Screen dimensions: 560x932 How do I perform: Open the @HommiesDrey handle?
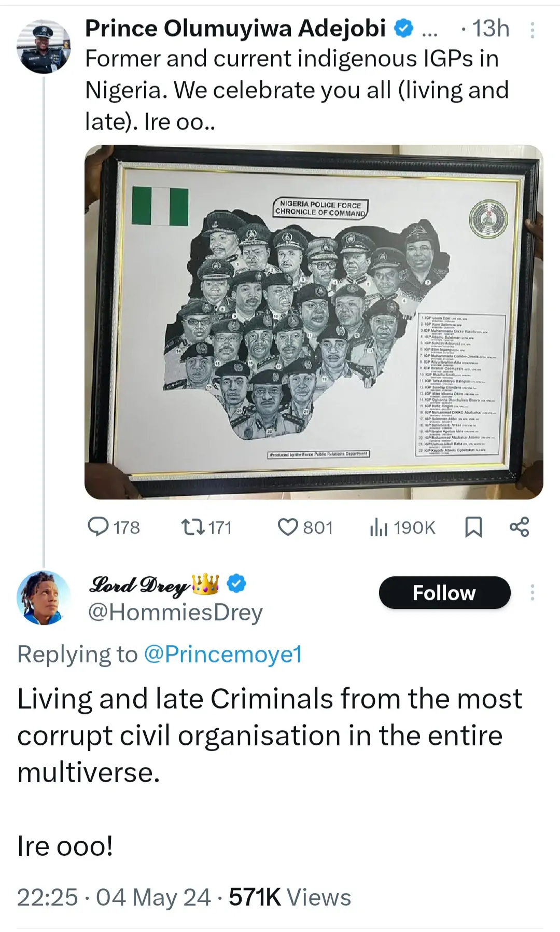175,613
